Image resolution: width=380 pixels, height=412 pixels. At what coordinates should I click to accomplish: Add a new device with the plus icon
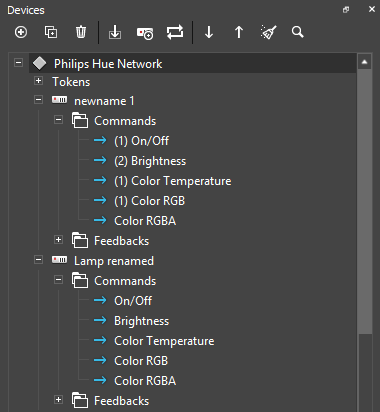21,32
